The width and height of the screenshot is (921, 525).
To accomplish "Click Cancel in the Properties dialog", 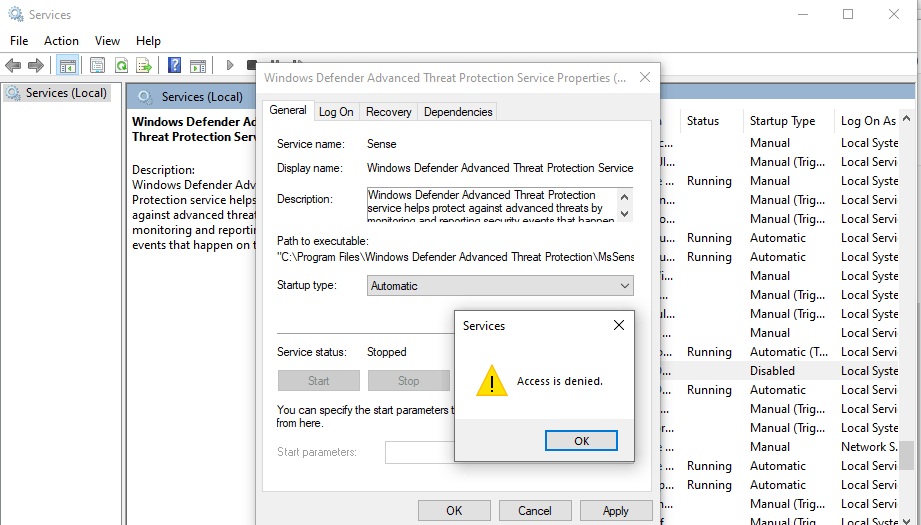I will tap(535, 511).
